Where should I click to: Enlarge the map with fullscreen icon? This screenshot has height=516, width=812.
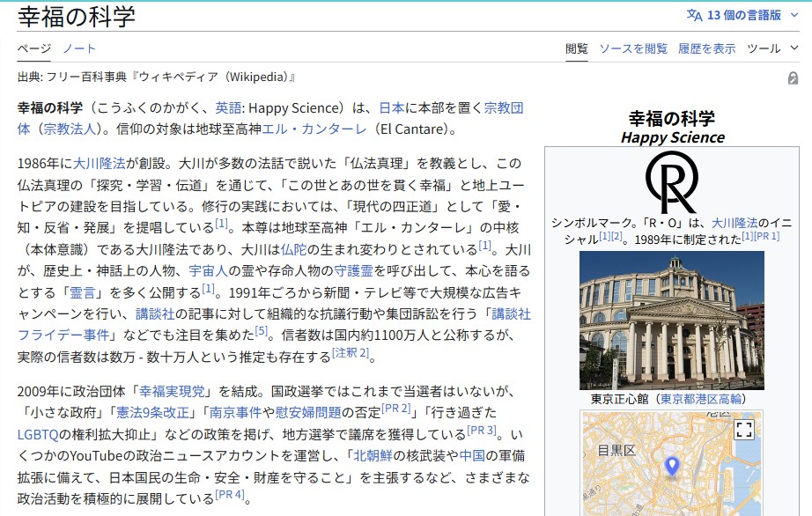coord(744,429)
